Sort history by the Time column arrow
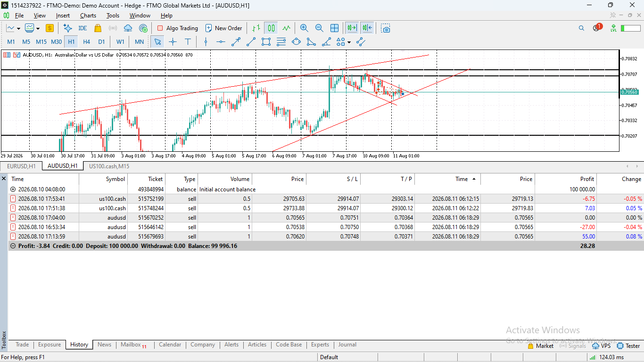The height and width of the screenshot is (362, 644). [474, 179]
